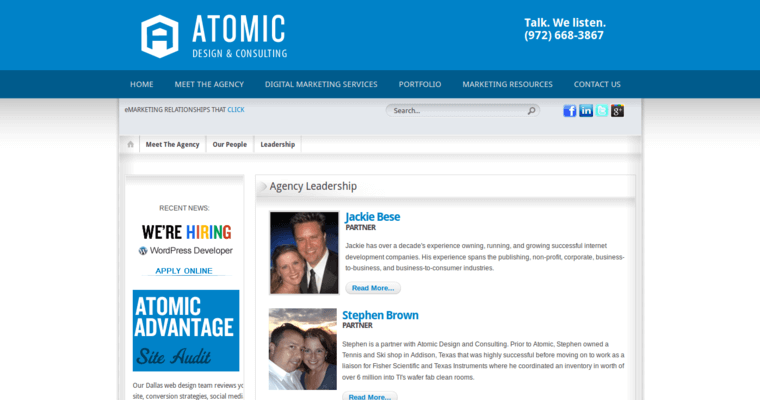Open the Home menu item
This screenshot has width=760, height=400.
click(141, 84)
